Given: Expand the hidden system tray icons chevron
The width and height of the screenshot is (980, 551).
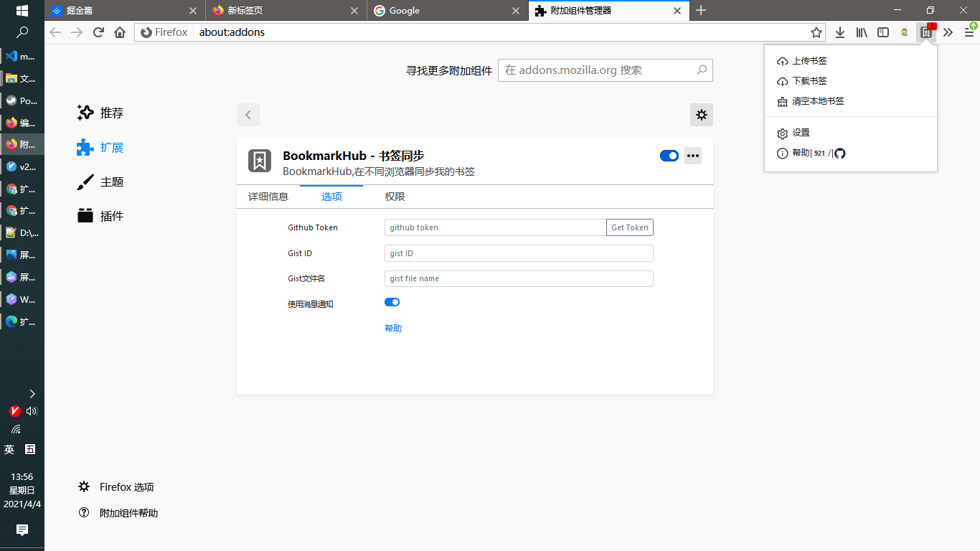Looking at the screenshot, I should [x=32, y=393].
